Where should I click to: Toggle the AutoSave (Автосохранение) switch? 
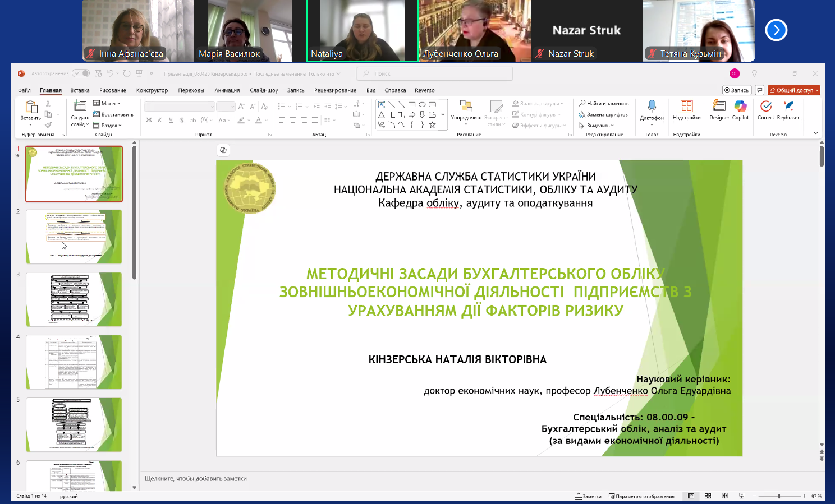81,73
